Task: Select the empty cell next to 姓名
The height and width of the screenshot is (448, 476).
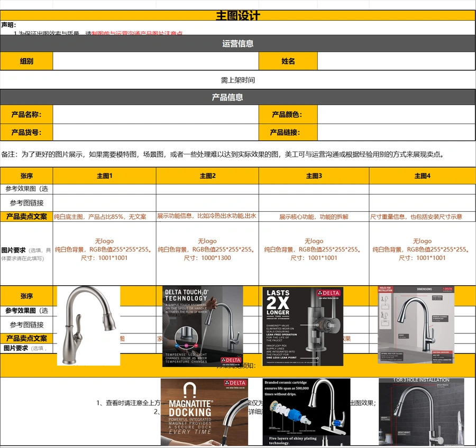Action: [397, 61]
